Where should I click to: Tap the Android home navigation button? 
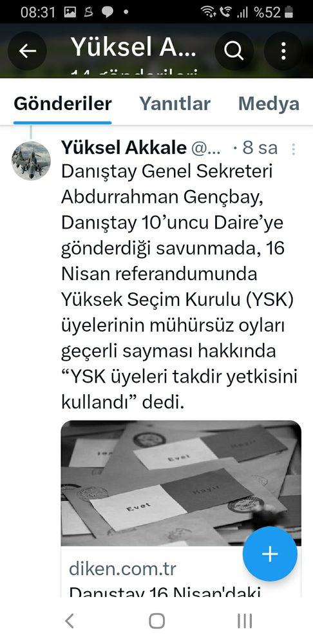tap(156, 621)
